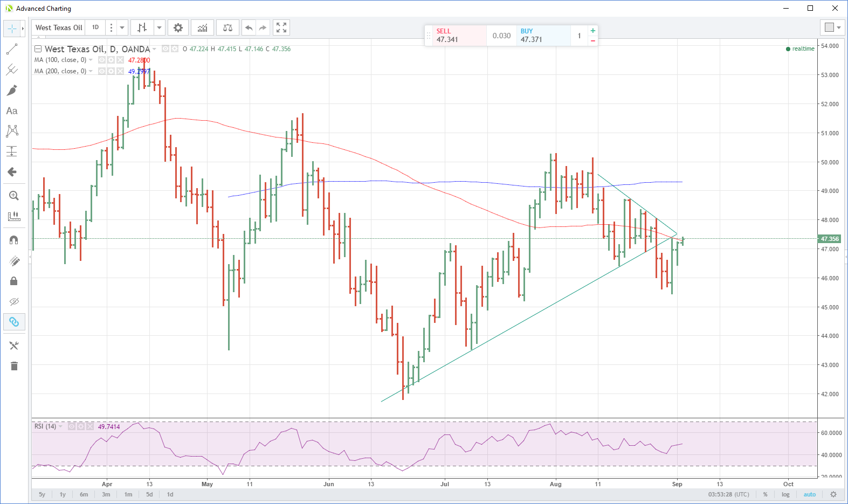Open the compare symbols scales icon
Viewport: 848px width, 504px height.
point(228,27)
